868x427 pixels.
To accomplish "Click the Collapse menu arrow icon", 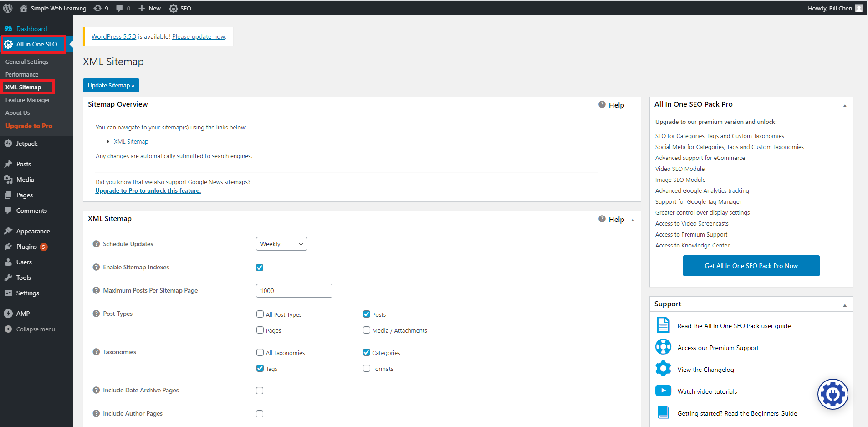I will pos(8,329).
